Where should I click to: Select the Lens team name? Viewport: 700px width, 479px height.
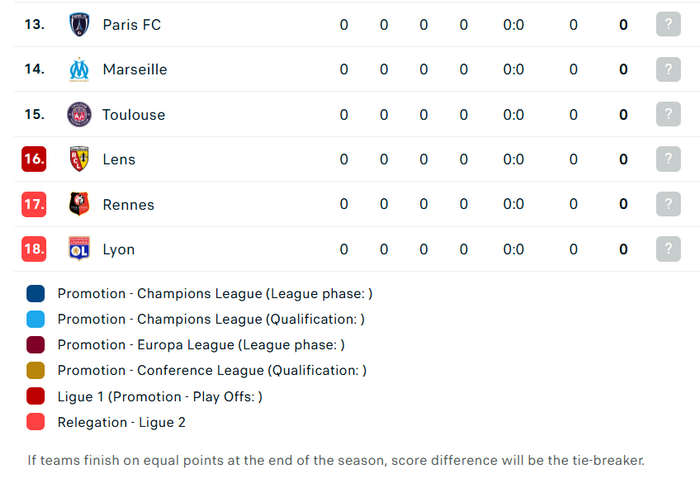(x=119, y=159)
